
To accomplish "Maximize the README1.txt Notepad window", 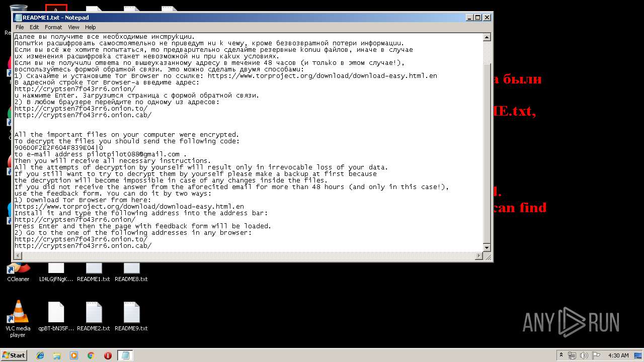I will (x=478, y=17).
